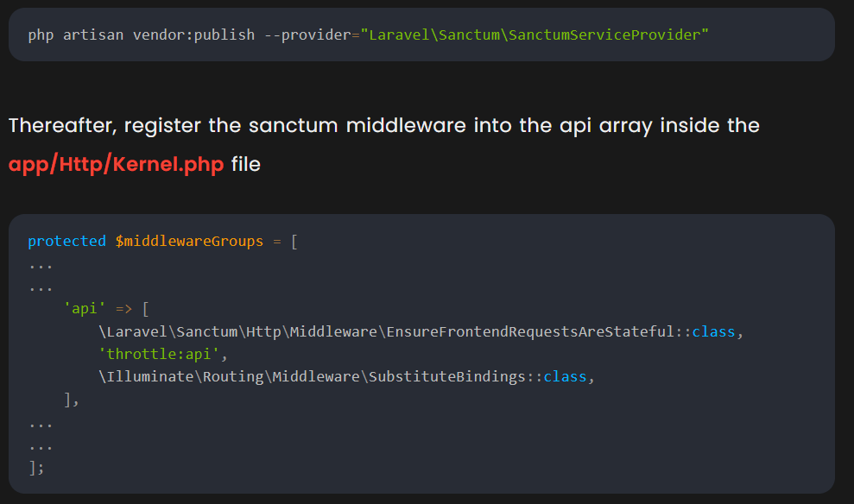The height and width of the screenshot is (504, 854).
Task: Click the red app/Http/Kernel.php file path
Action: (117, 164)
